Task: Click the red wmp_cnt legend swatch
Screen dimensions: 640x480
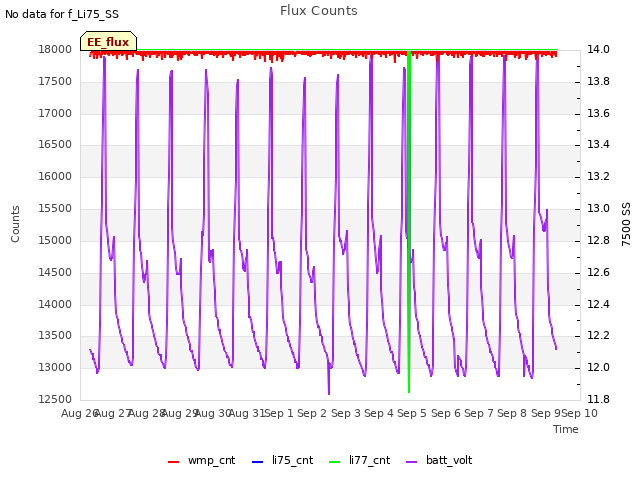Action: [x=173, y=462]
